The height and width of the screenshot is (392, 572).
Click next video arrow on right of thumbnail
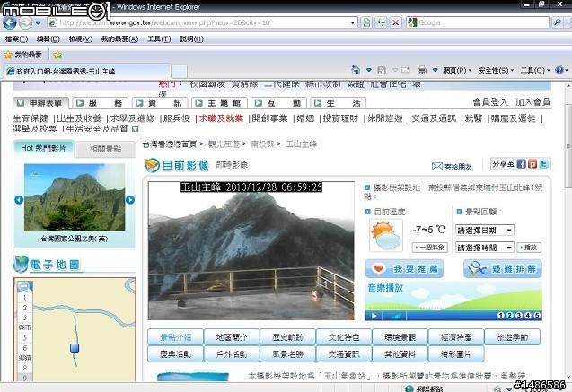pos(130,200)
